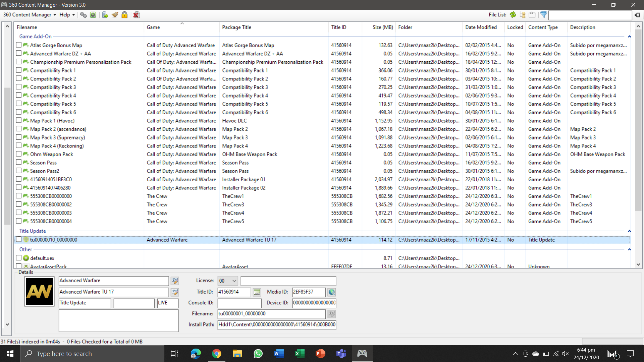This screenshot has height=362, width=644.
Task: Sort by Date Modified column
Action: pos(483,27)
